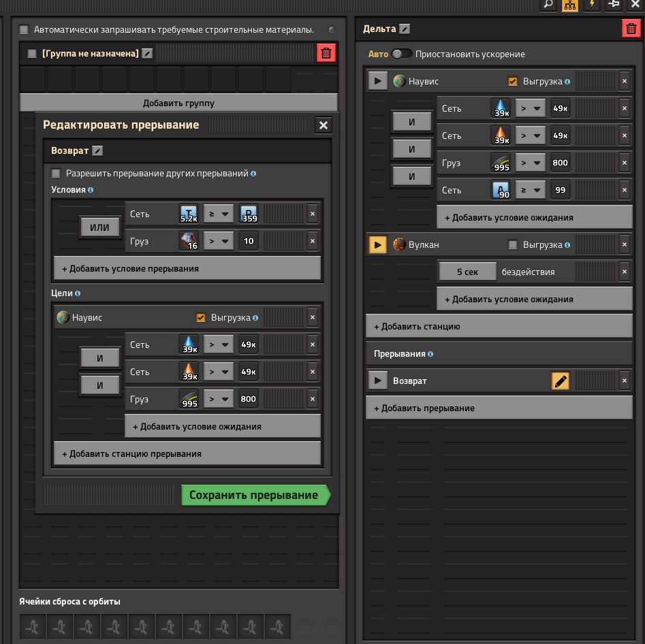The width and height of the screenshot is (645, 644).
Task: Click the search magnifier icon at top
Action: (x=548, y=5)
